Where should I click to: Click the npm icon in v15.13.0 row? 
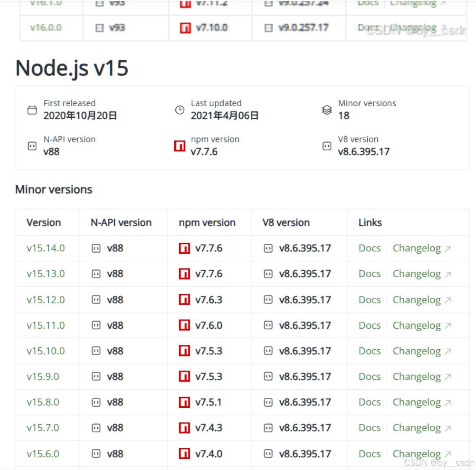pos(184,274)
